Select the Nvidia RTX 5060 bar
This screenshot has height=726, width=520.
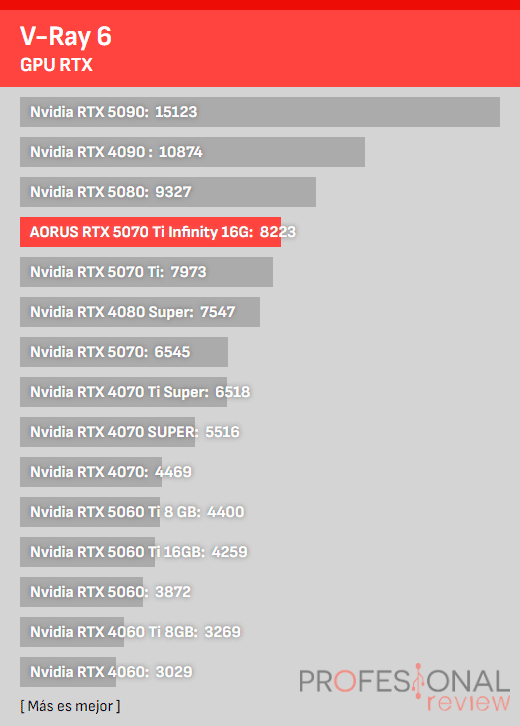pos(81,592)
